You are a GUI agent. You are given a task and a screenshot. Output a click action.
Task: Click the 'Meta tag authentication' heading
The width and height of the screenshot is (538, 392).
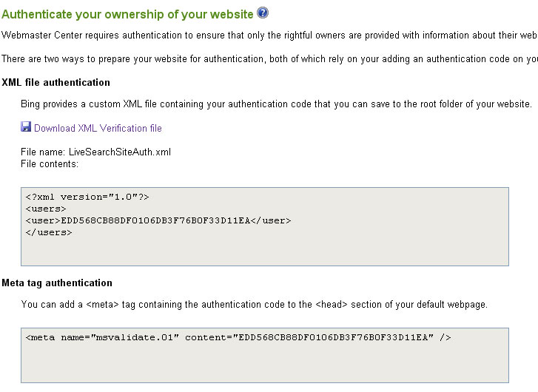pyautogui.click(x=57, y=283)
